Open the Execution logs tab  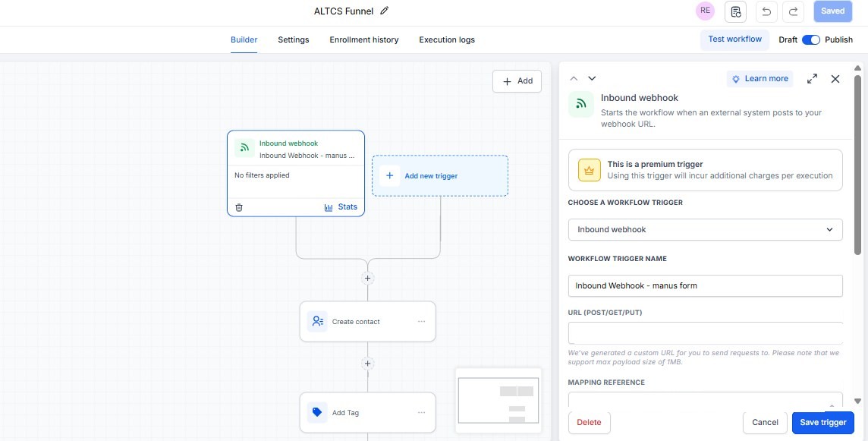tap(447, 40)
